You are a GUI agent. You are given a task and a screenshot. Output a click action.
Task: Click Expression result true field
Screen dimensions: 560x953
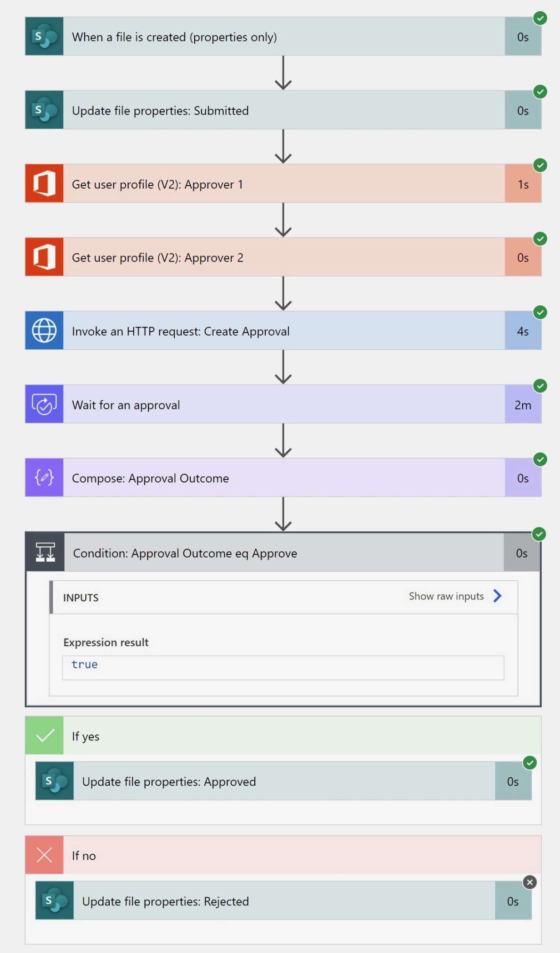[x=283, y=667]
